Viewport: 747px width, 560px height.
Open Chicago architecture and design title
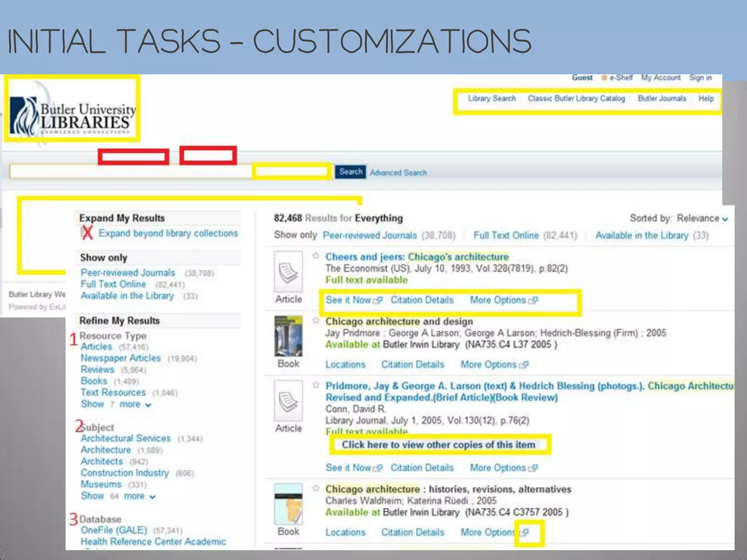click(x=399, y=322)
